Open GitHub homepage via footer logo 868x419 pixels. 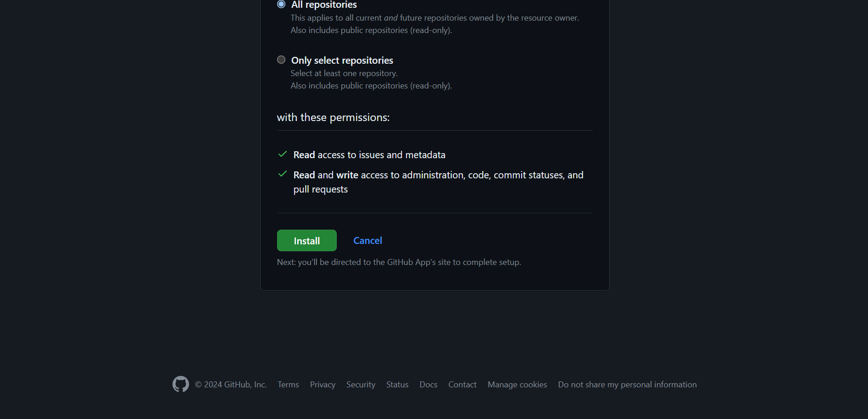[181, 384]
